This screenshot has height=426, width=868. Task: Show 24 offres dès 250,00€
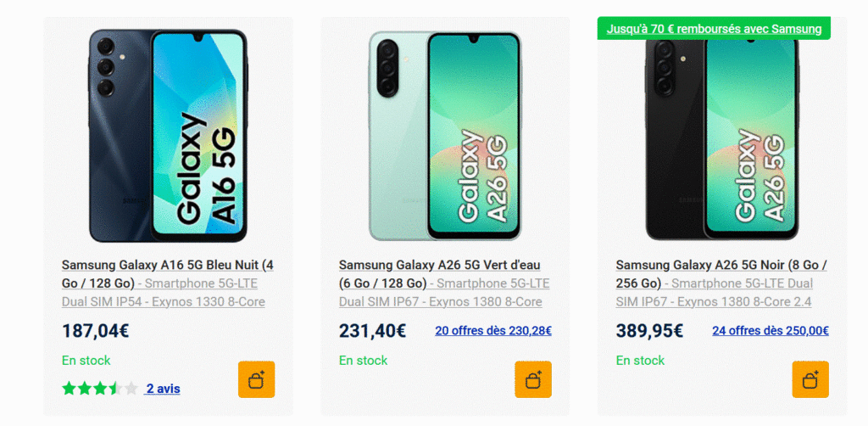pos(771,331)
